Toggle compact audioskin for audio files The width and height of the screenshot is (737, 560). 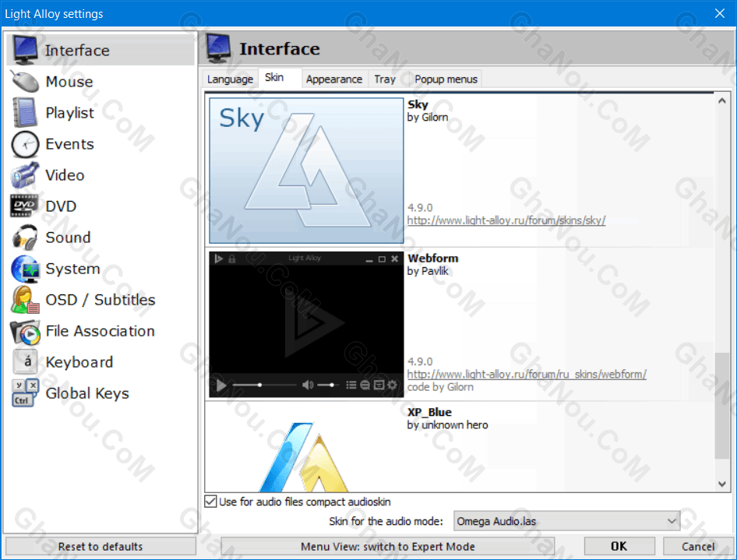tap(210, 502)
